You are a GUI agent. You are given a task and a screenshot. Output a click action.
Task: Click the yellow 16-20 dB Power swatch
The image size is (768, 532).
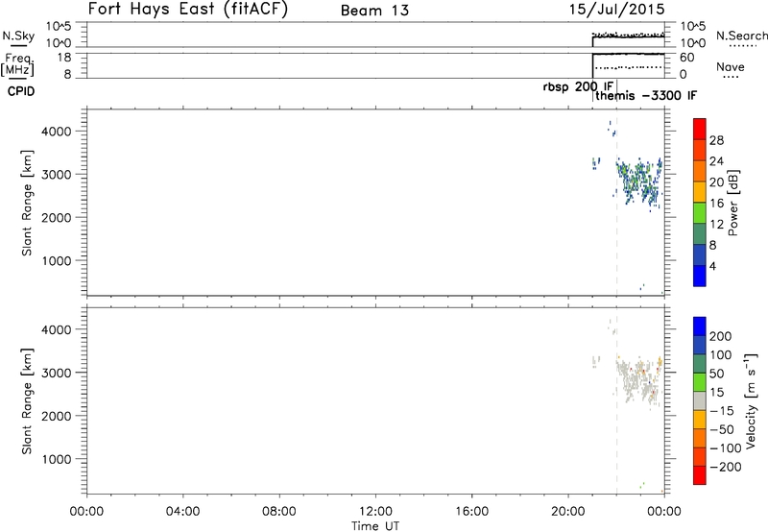coord(700,192)
